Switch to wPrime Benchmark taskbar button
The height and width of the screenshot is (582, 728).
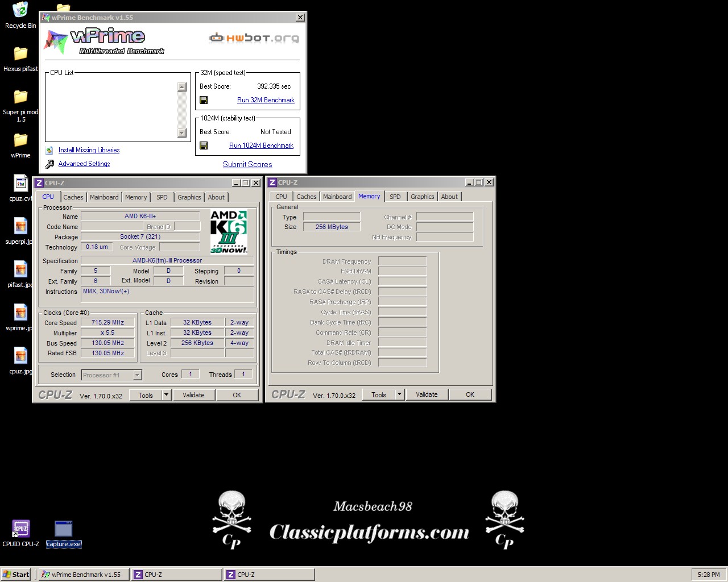(x=84, y=575)
